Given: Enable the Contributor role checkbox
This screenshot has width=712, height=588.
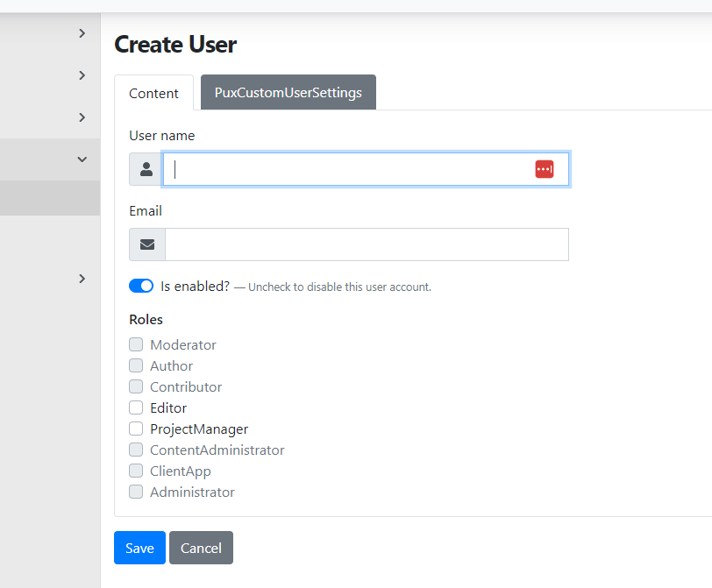Looking at the screenshot, I should 136,387.
